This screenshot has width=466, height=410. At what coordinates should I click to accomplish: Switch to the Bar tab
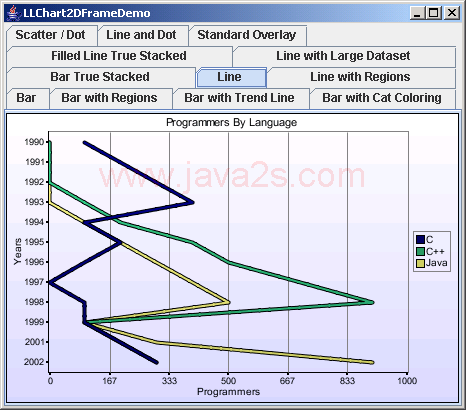tap(27, 98)
